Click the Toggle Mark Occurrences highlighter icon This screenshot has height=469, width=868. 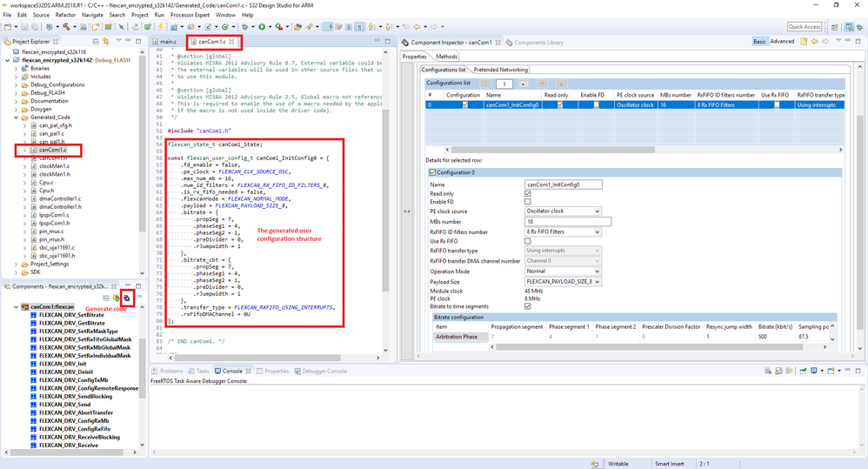328,27
